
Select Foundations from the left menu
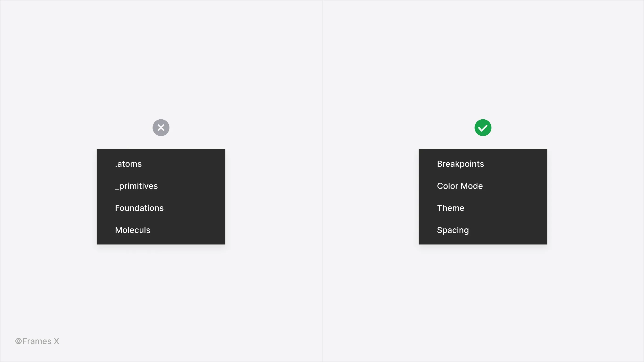click(139, 207)
